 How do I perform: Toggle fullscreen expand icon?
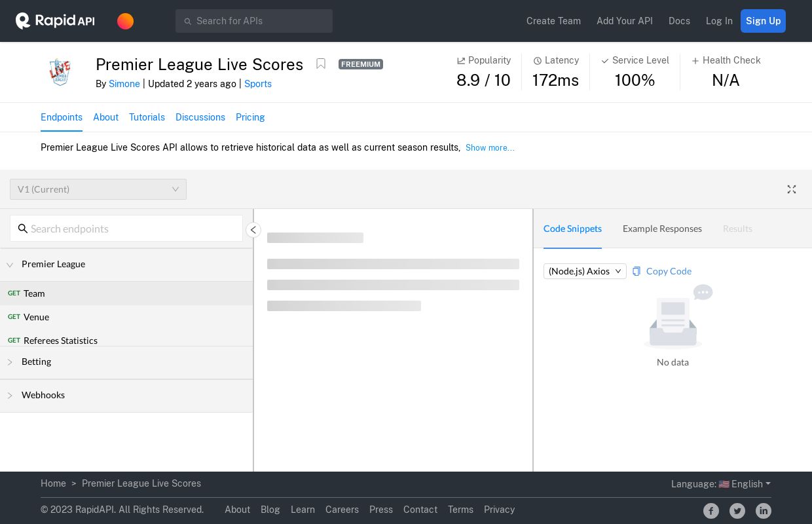click(792, 189)
